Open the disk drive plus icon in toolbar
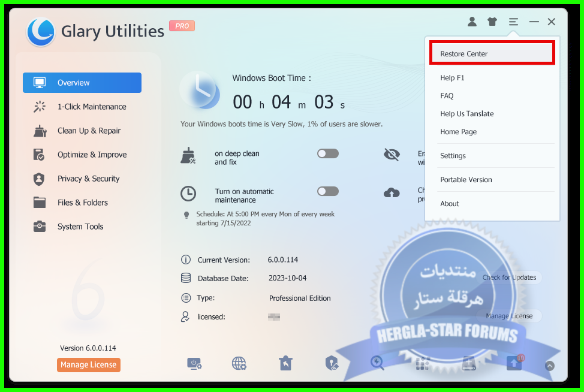 (x=468, y=363)
